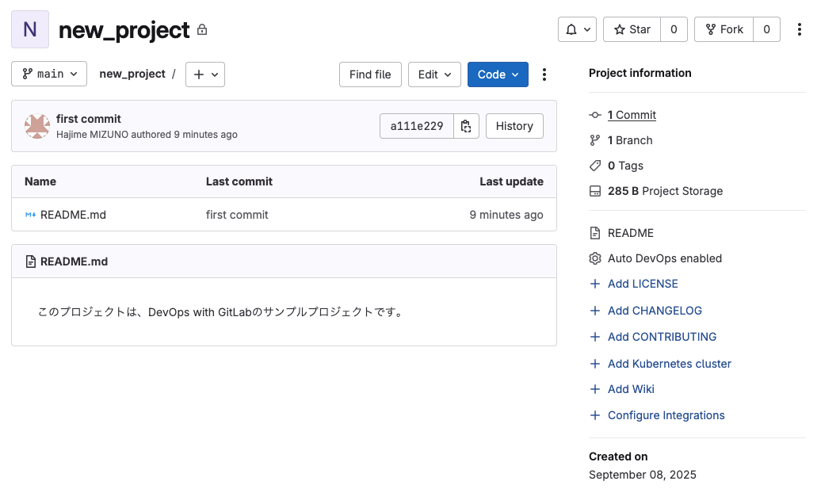821x504 pixels.
Task: Click the markdown icon beside README.md file
Action: 30,215
